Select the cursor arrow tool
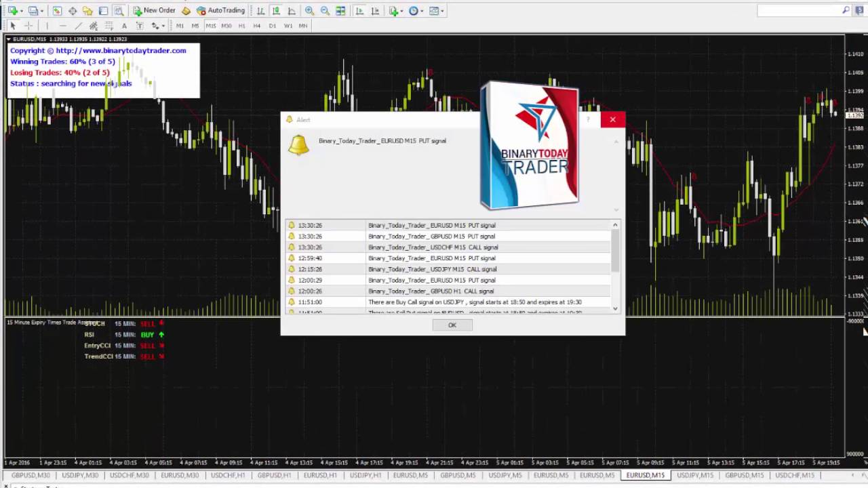The height and width of the screenshot is (488, 868). (13, 26)
